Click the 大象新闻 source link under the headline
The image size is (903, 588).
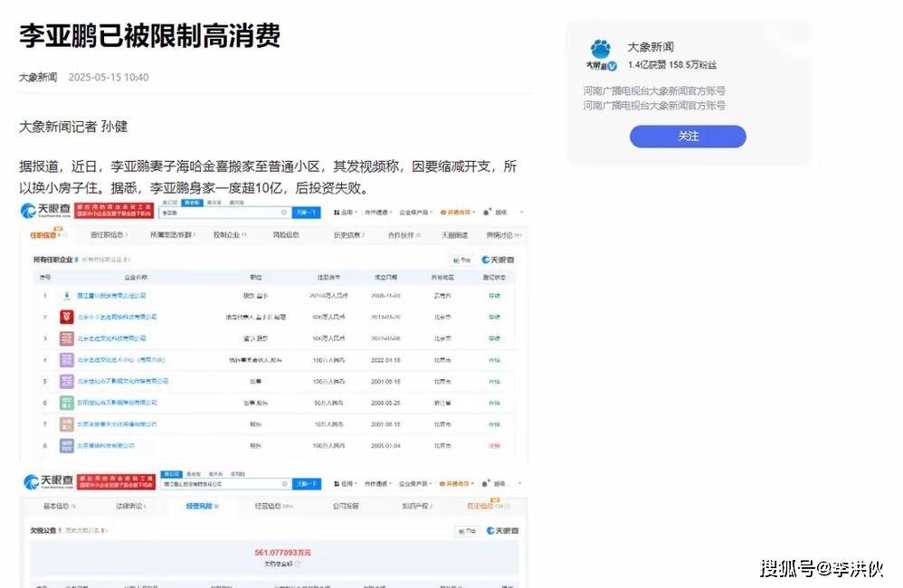click(x=38, y=77)
